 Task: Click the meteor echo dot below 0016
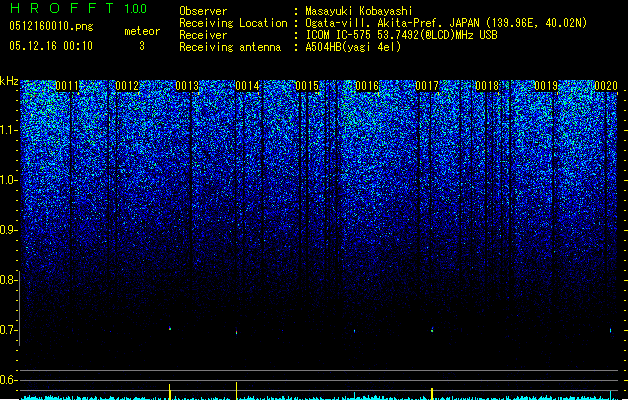(x=354, y=331)
